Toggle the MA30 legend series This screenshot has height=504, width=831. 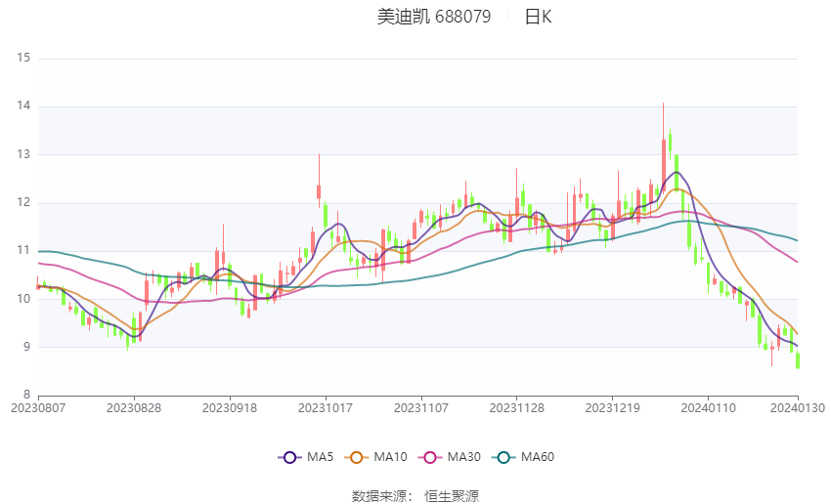tap(450, 457)
